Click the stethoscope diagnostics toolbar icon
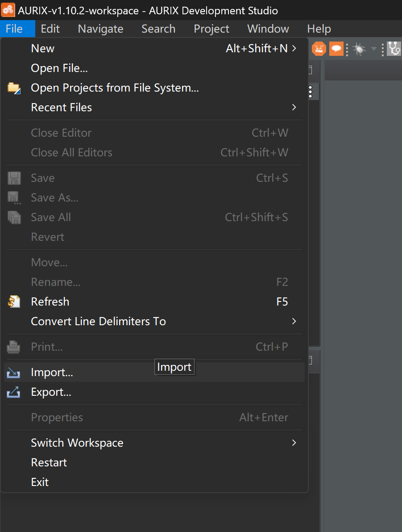 pyautogui.click(x=394, y=49)
